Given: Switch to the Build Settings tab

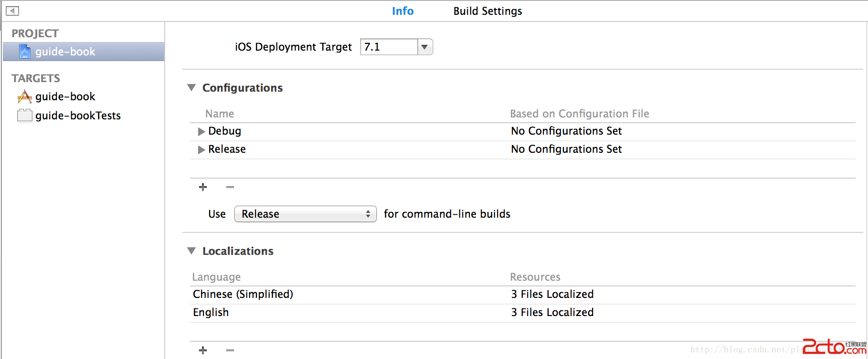Looking at the screenshot, I should tap(487, 11).
